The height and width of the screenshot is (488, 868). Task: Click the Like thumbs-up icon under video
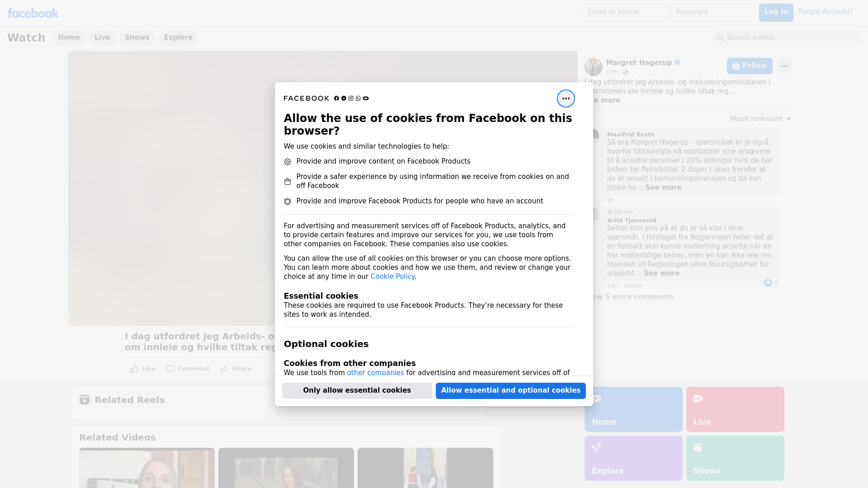134,369
